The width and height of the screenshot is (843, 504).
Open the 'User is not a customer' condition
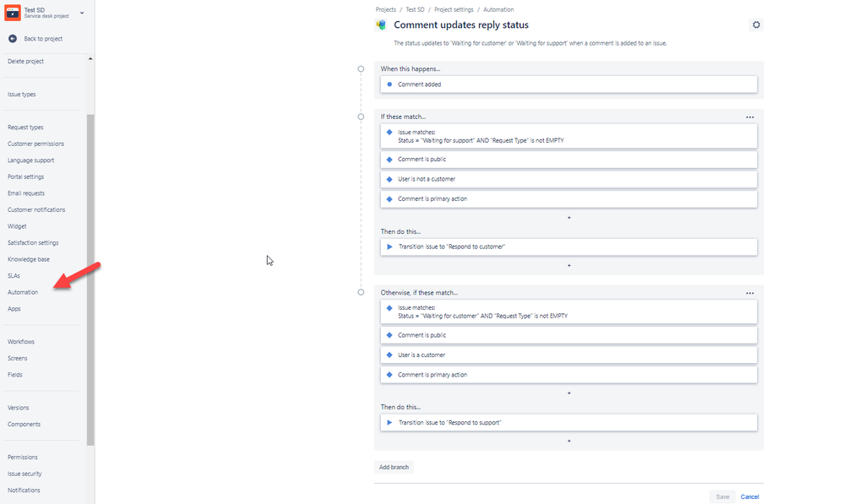pos(568,179)
